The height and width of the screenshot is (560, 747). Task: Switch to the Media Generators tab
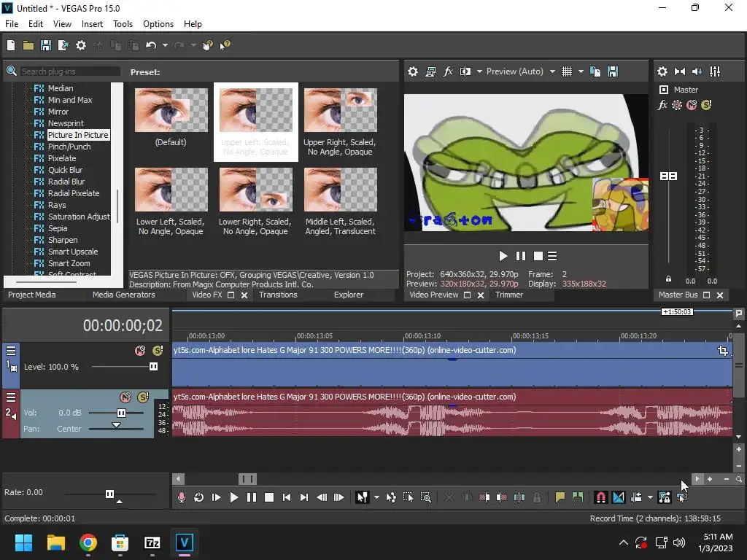click(124, 295)
